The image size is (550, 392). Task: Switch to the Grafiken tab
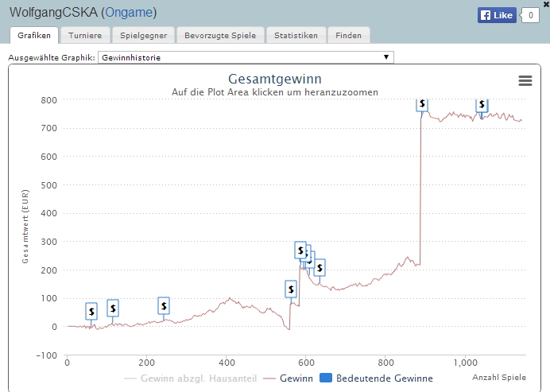(x=34, y=36)
